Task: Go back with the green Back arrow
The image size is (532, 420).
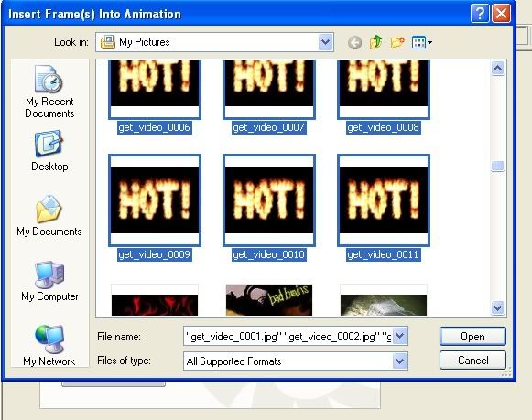Action: point(354,43)
